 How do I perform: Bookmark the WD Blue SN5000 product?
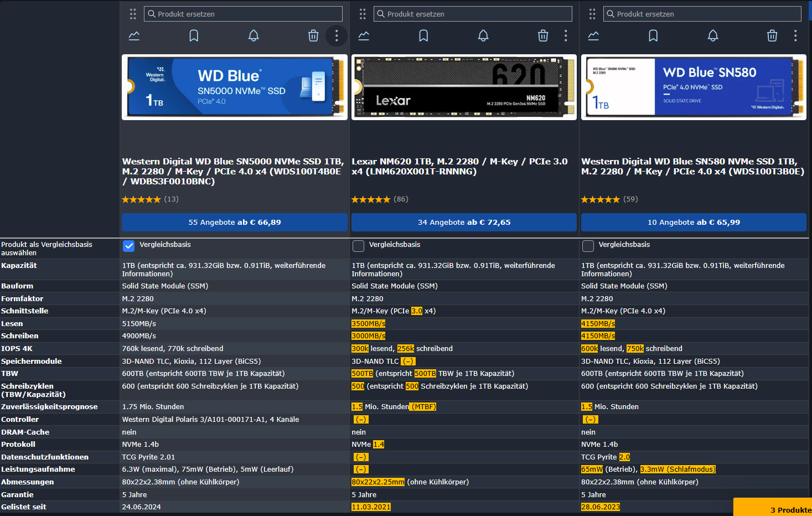click(194, 36)
